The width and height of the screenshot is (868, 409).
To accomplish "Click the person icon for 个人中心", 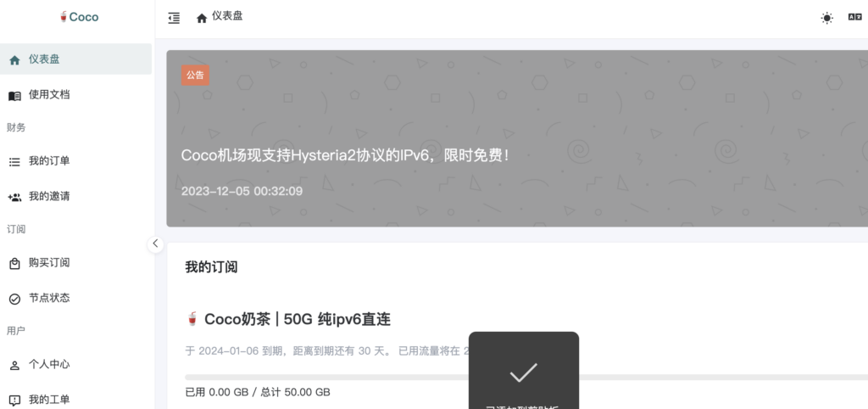I will [15, 366].
